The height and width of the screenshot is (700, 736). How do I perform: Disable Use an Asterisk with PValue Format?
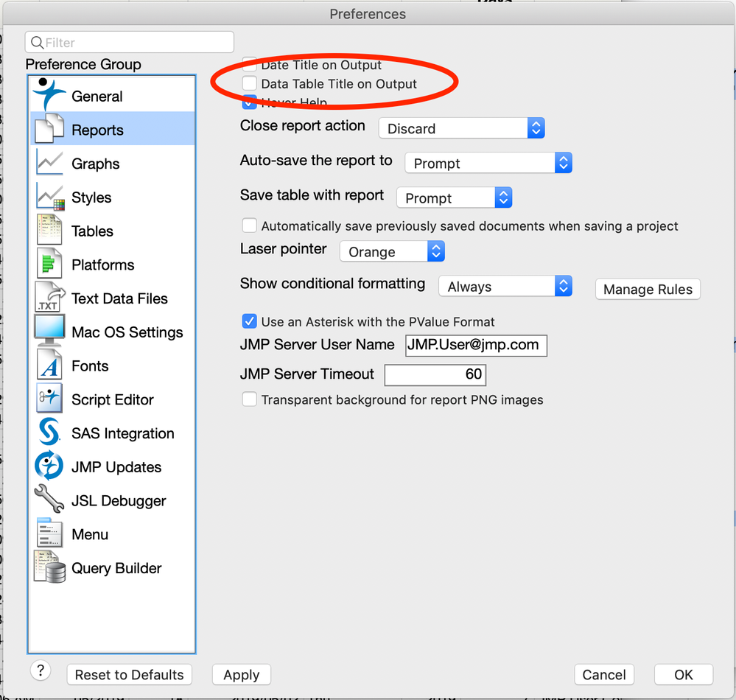(249, 321)
